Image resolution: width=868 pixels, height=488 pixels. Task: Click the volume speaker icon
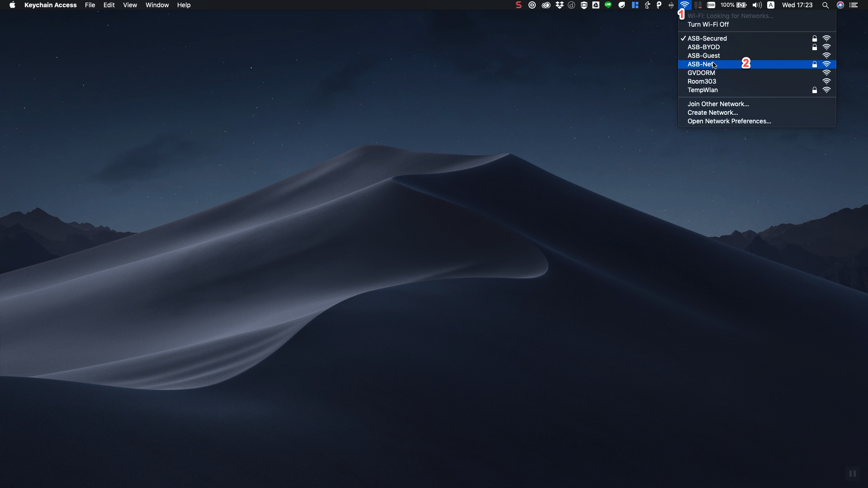pos(757,5)
